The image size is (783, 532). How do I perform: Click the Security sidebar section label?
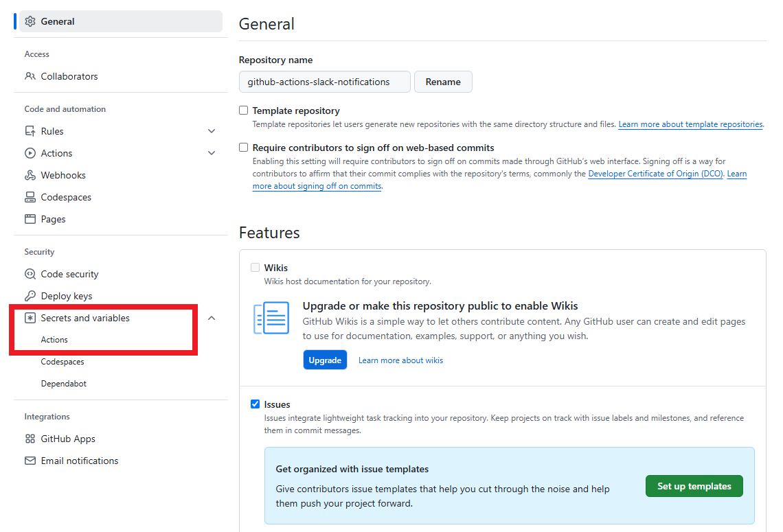tap(39, 252)
